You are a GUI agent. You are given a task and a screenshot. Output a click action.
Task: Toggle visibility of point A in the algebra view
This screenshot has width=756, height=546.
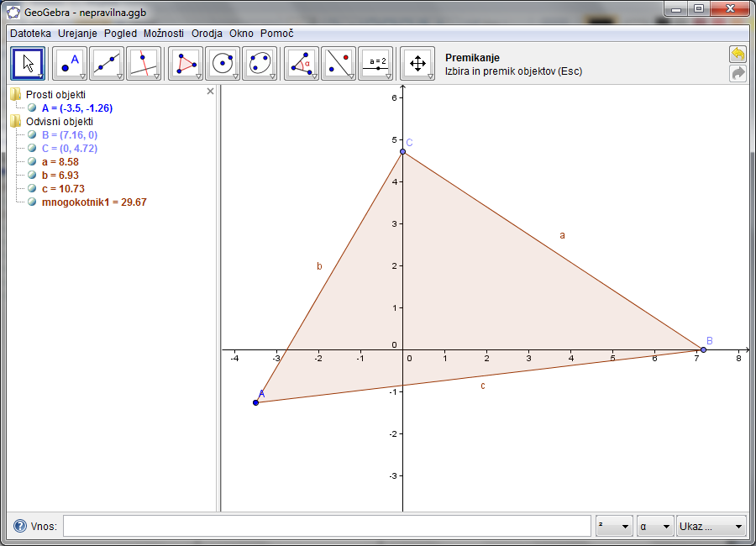pos(32,108)
